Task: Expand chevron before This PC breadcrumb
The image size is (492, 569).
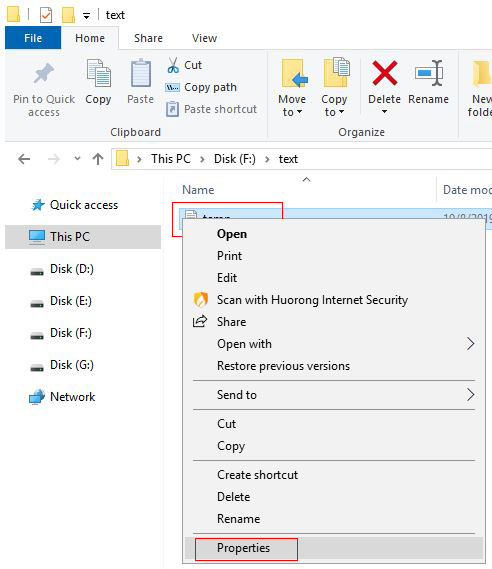Action: (x=139, y=159)
